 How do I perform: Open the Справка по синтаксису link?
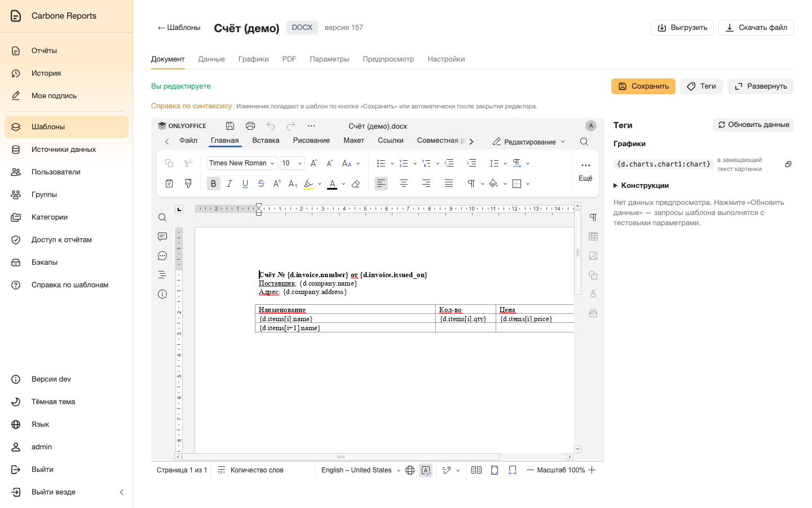191,106
